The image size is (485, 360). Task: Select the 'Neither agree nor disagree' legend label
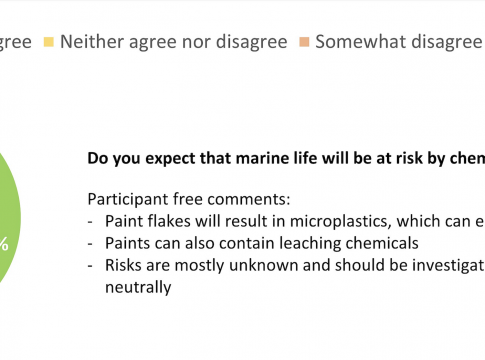pos(173,42)
